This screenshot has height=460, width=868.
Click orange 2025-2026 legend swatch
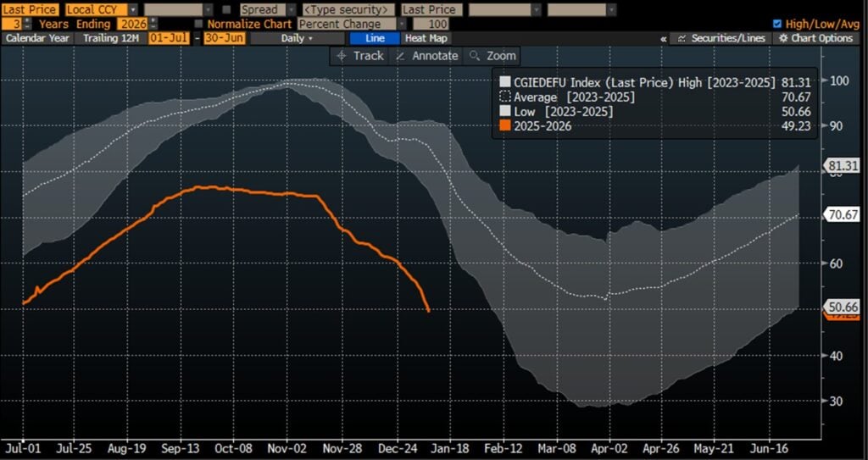(x=504, y=128)
